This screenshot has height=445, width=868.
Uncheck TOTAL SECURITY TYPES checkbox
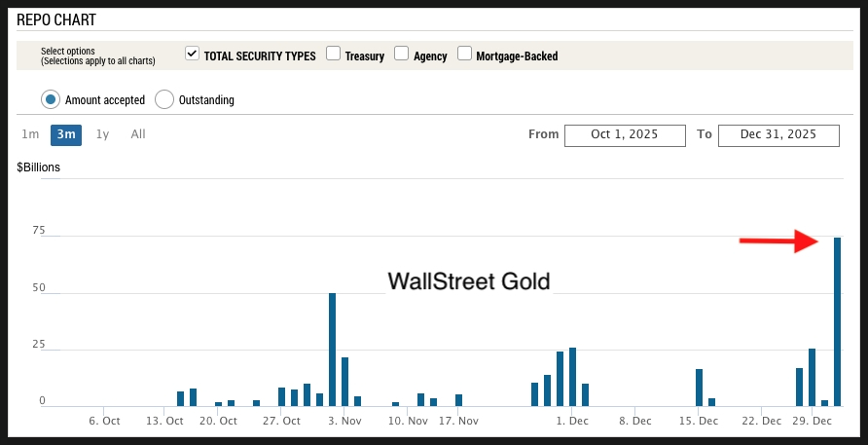click(x=192, y=55)
